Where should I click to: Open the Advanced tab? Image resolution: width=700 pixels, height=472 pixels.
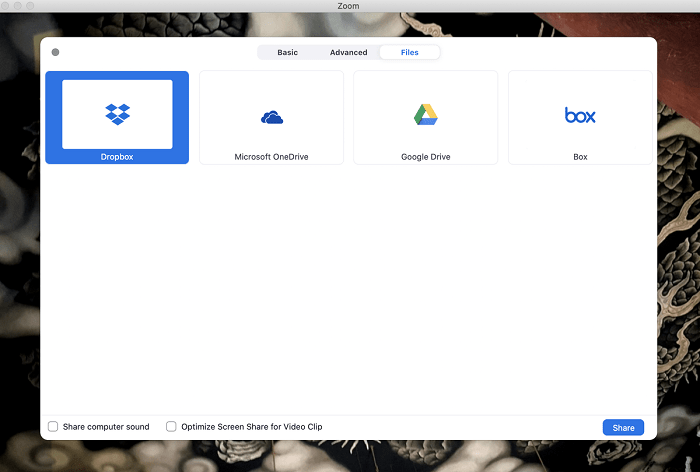pos(349,52)
